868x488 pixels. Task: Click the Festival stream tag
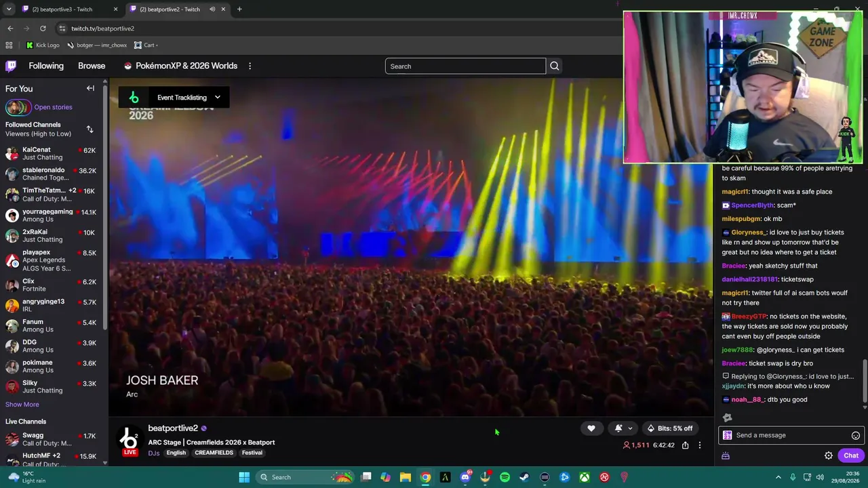[x=252, y=453]
